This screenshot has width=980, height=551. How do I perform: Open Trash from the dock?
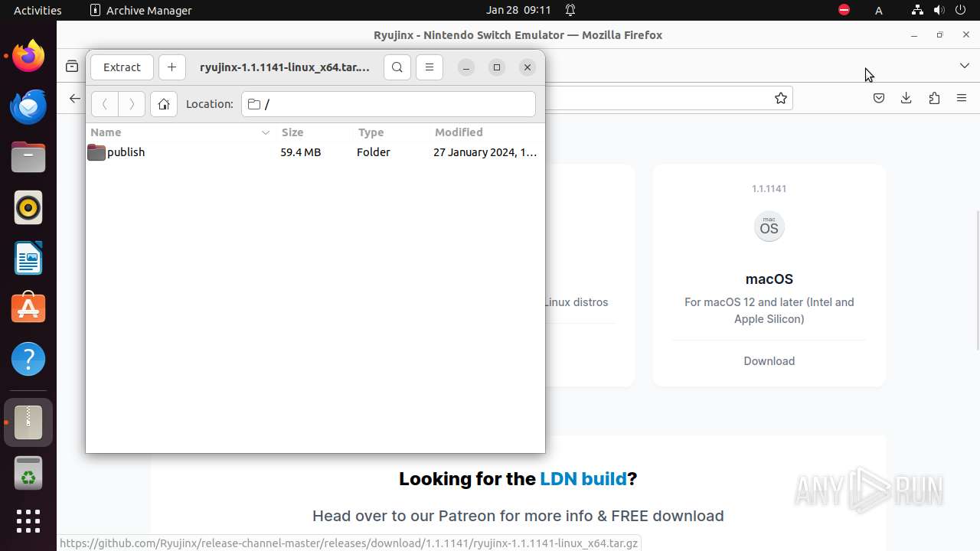(x=28, y=473)
